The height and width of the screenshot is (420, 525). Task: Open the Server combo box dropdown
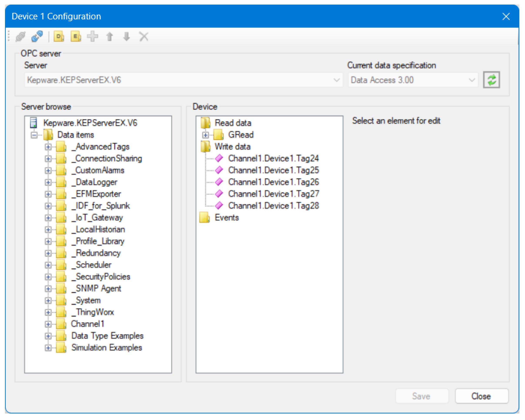coord(337,80)
